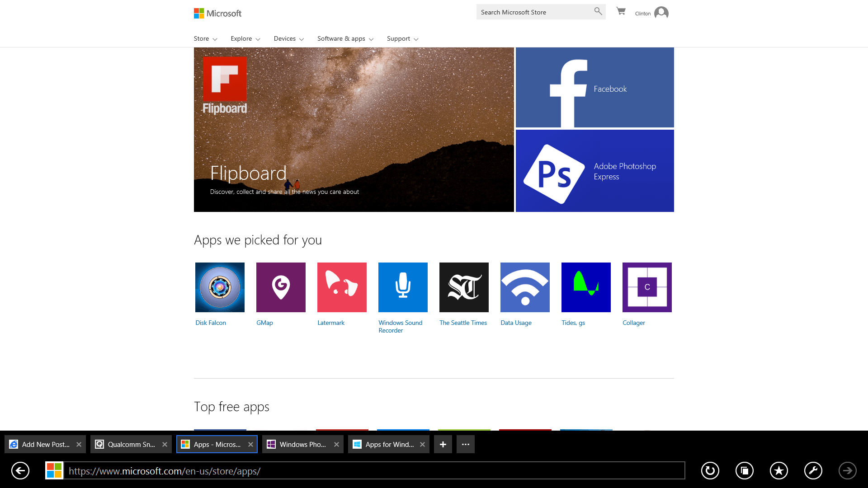
Task: Expand the Software & apps menu
Action: (345, 39)
